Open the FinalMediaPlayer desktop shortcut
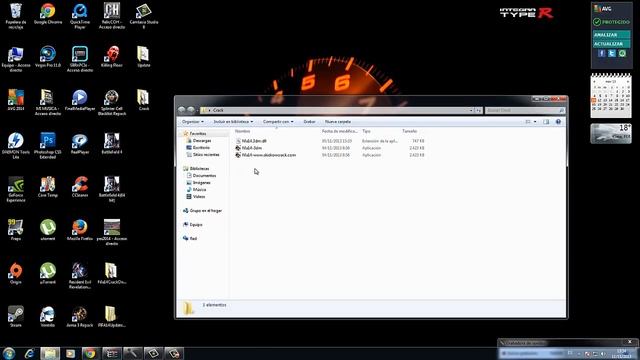Screen dimensions: 640x360 click(80, 100)
